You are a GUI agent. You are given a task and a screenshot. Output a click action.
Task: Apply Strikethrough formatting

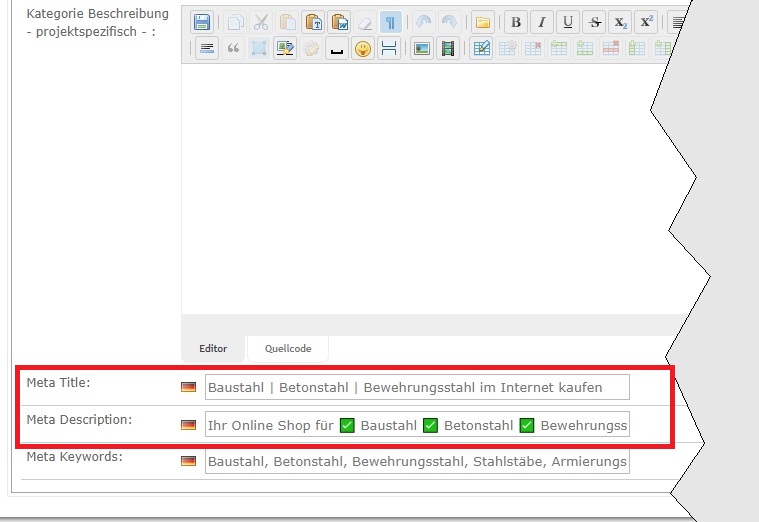pos(595,22)
